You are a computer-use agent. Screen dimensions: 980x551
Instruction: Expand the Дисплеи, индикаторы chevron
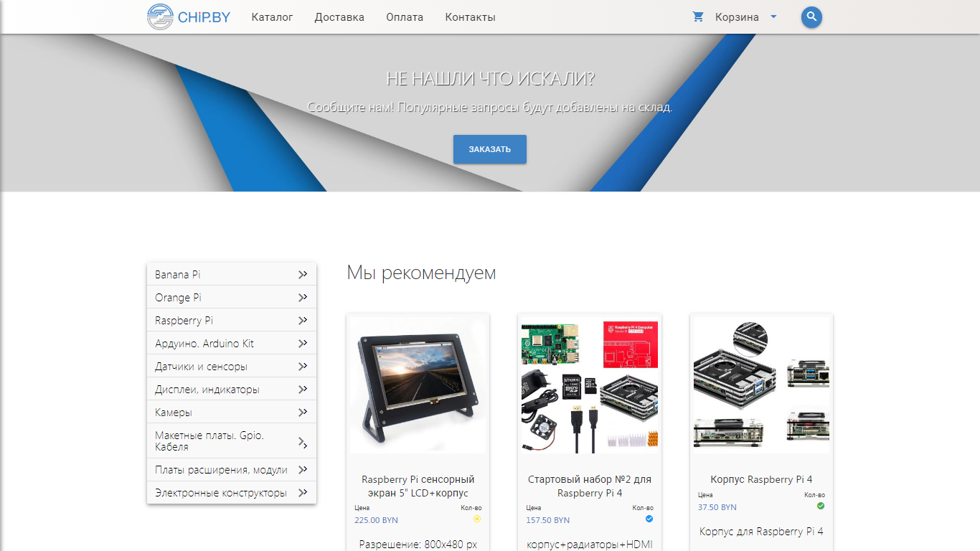[x=303, y=389]
